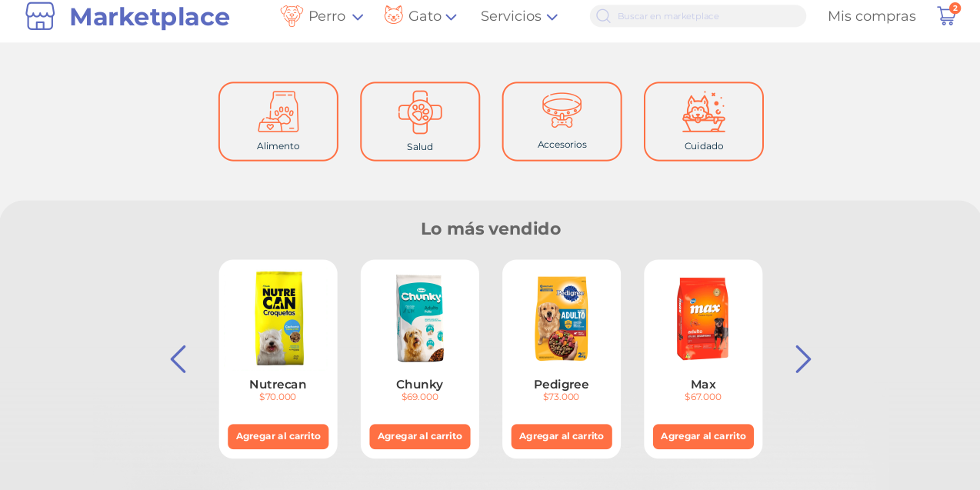Open the shopping cart icon
This screenshot has height=490, width=980.
pos(946,15)
